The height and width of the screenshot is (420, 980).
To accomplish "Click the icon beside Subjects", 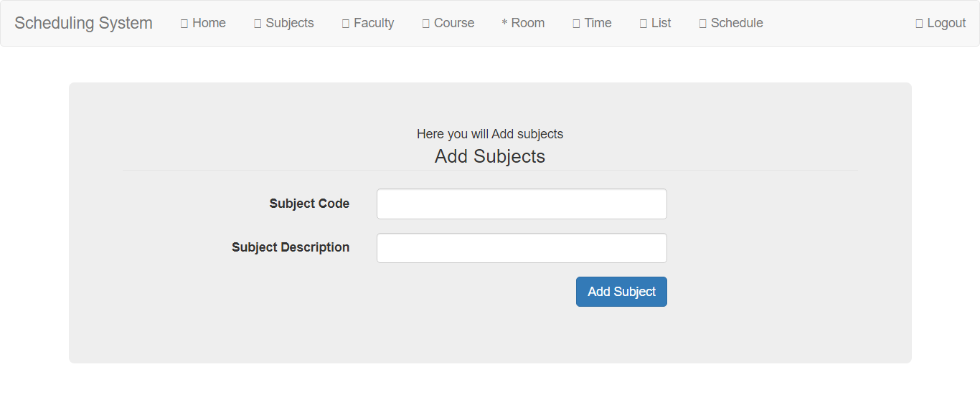I will pyautogui.click(x=258, y=24).
